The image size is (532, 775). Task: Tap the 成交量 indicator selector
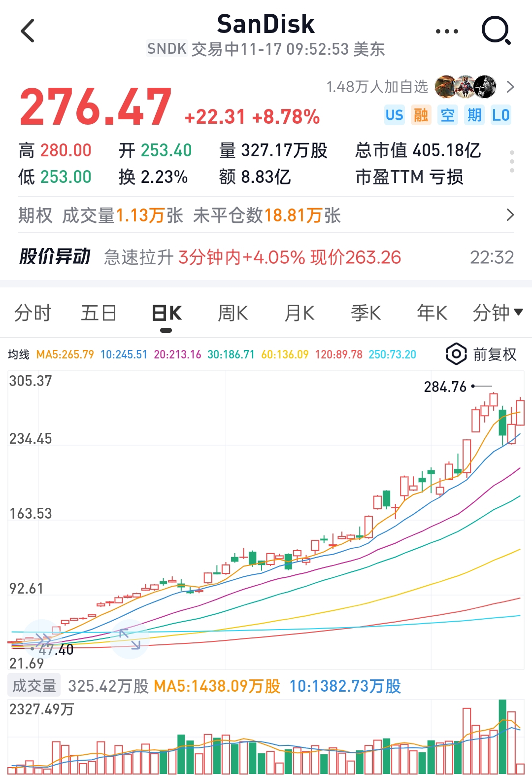pos(34,685)
